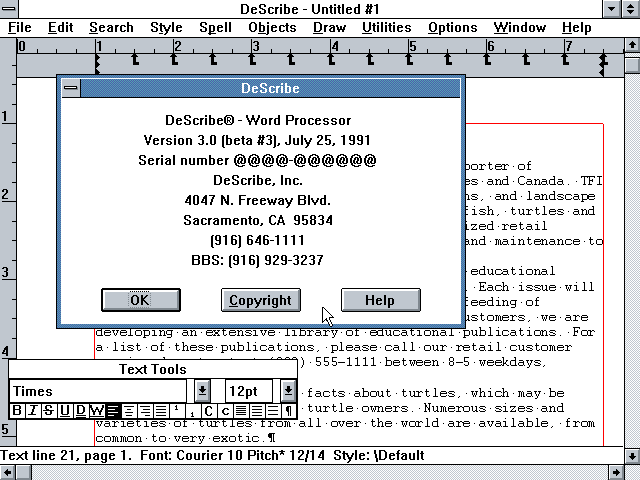Click the vertical scrollbar thumb
Image resolution: width=640 pixels, height=480 pixels.
(x=632, y=64)
